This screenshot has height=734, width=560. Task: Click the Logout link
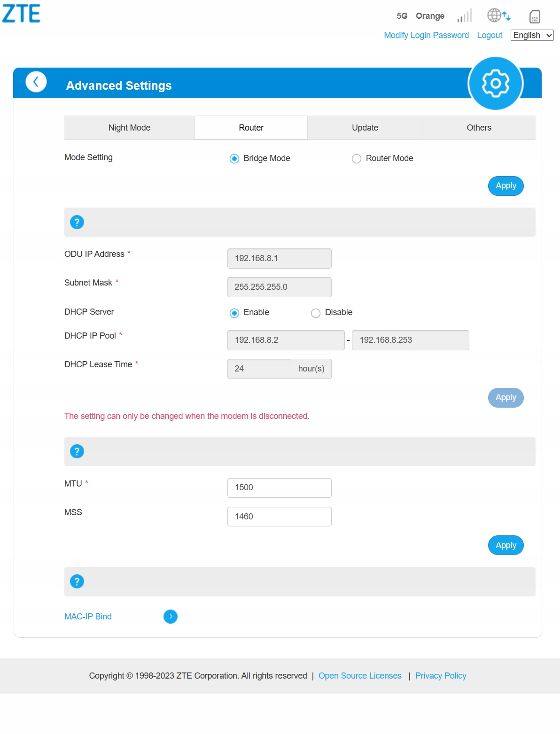coord(490,35)
